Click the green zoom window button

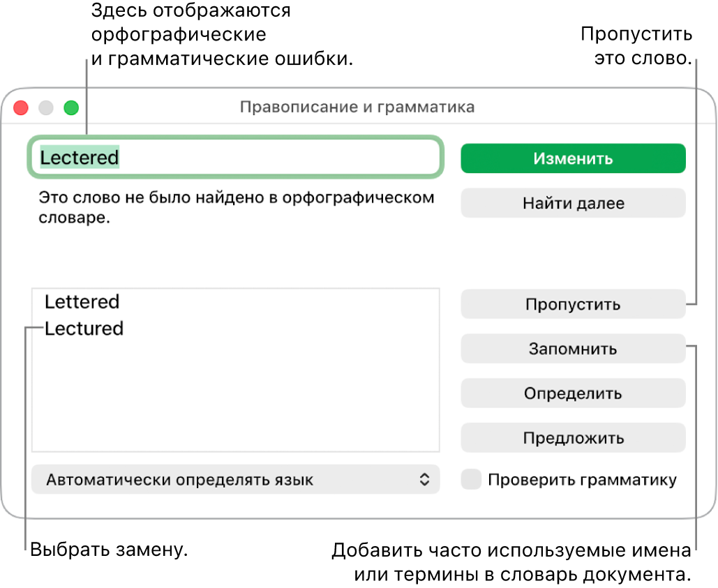[71, 107]
